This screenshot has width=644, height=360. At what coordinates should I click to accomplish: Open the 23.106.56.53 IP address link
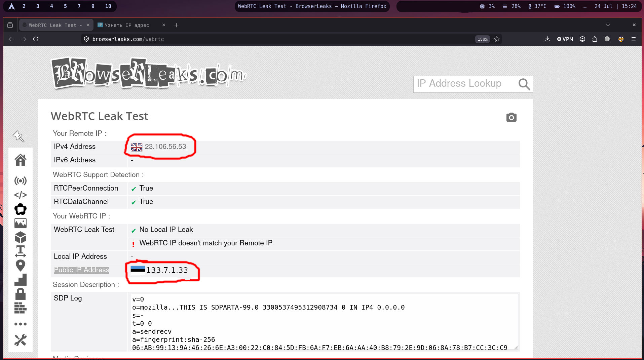[x=165, y=147]
